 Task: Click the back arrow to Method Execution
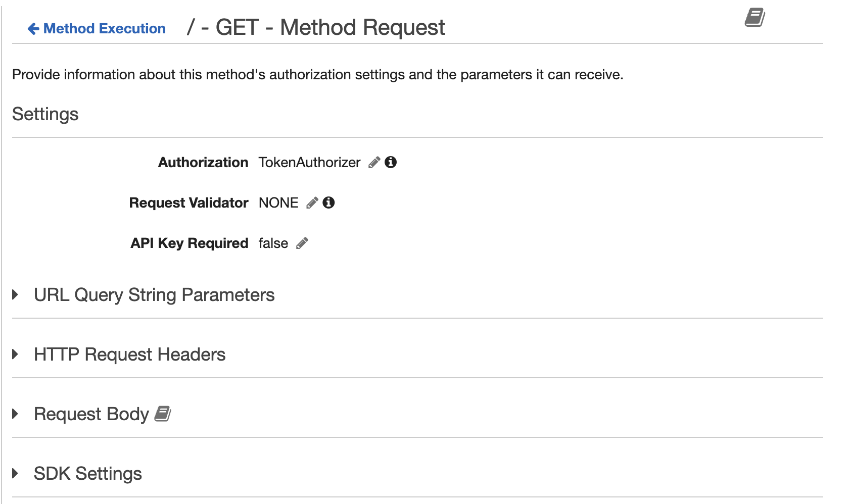click(32, 28)
